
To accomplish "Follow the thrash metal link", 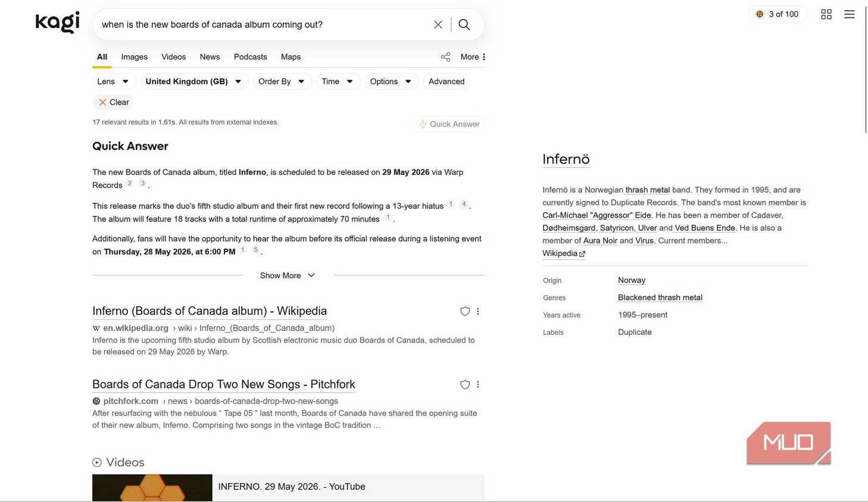I will tap(648, 190).
